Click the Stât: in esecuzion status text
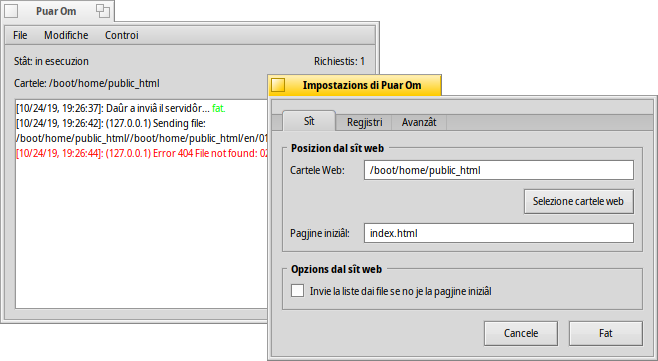 click(51, 61)
